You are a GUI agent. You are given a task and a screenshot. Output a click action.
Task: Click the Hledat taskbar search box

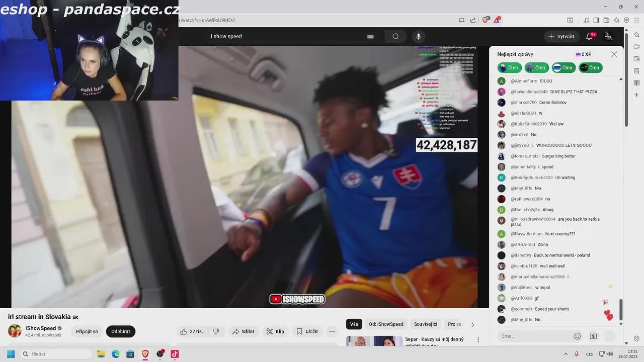click(55, 354)
